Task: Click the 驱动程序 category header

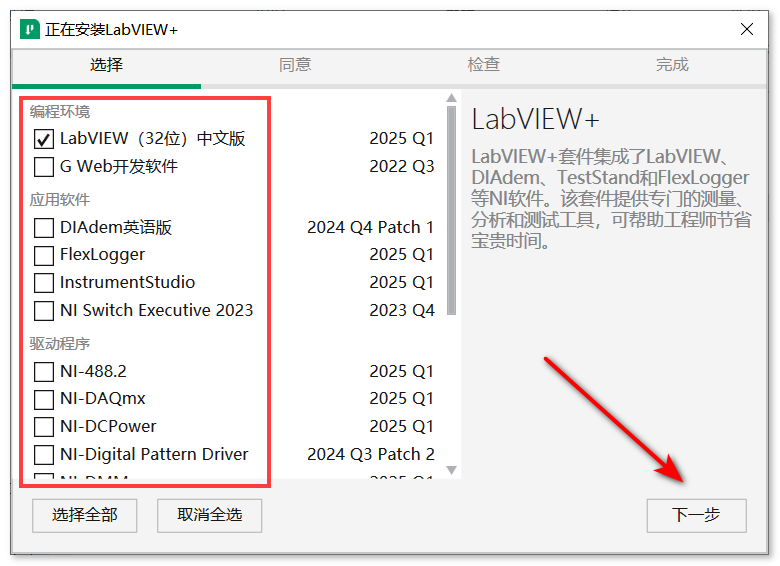Action: point(60,344)
